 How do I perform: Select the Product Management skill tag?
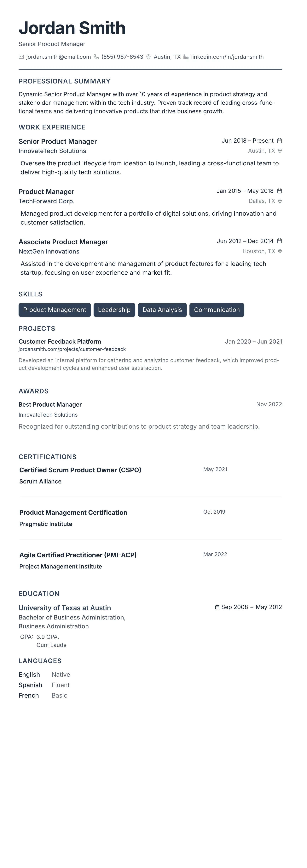tap(55, 310)
